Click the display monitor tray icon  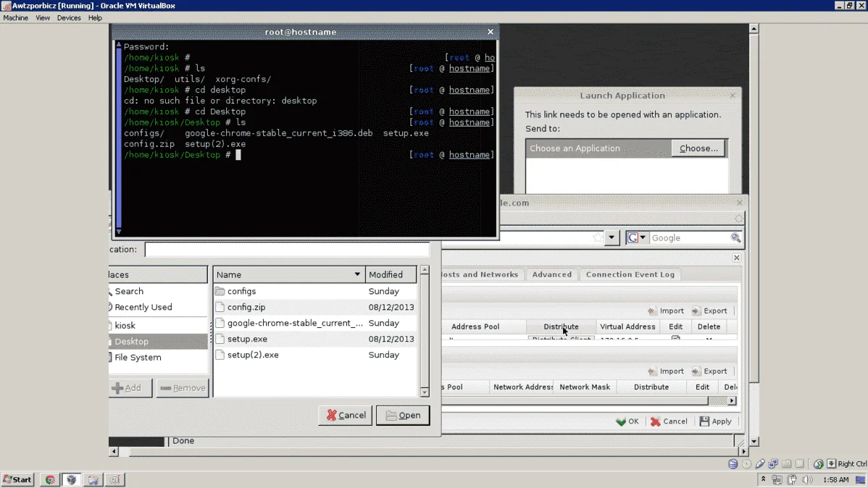point(777,480)
